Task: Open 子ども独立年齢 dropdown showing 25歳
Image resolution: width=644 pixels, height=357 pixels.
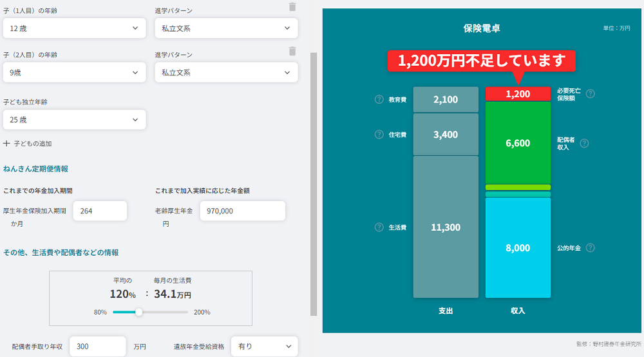Action: point(74,119)
